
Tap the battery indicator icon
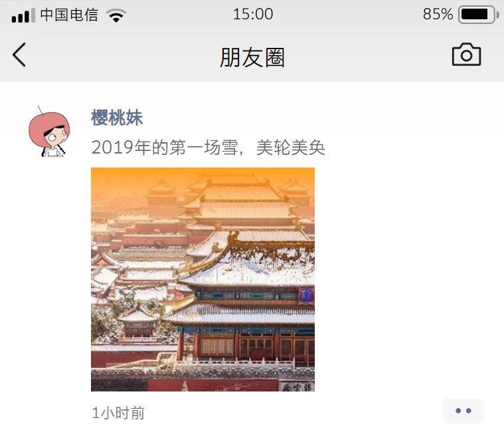pos(478,15)
